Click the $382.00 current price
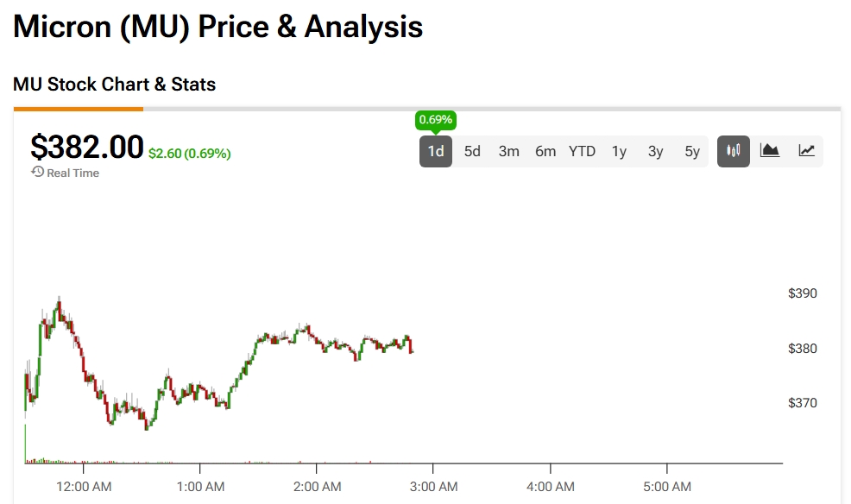Viewport: 851px width, 504px height. pyautogui.click(x=86, y=147)
